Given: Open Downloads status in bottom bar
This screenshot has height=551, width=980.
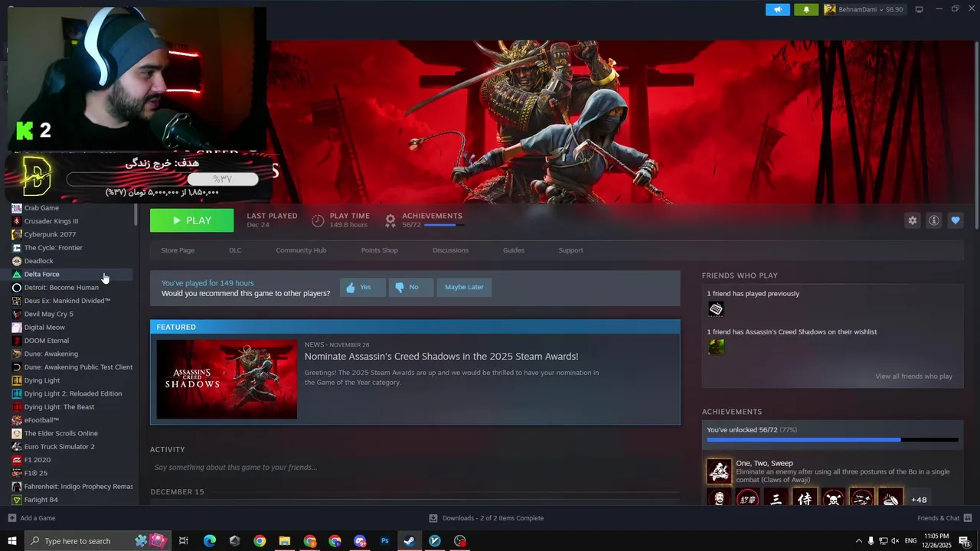Looking at the screenshot, I should pos(486,518).
